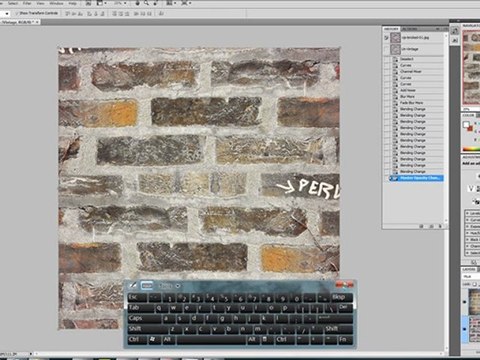Align right edges in options bar
480x360 pixels.
coord(103,14)
